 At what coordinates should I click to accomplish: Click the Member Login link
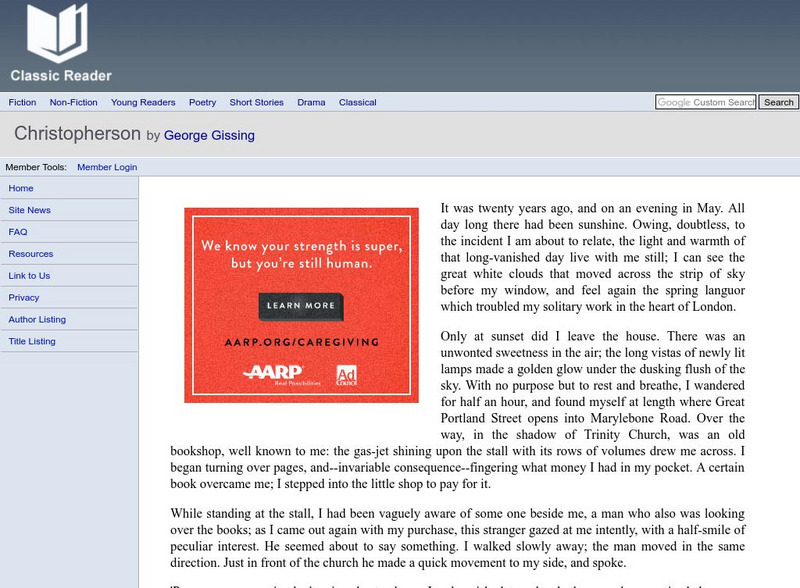107,167
